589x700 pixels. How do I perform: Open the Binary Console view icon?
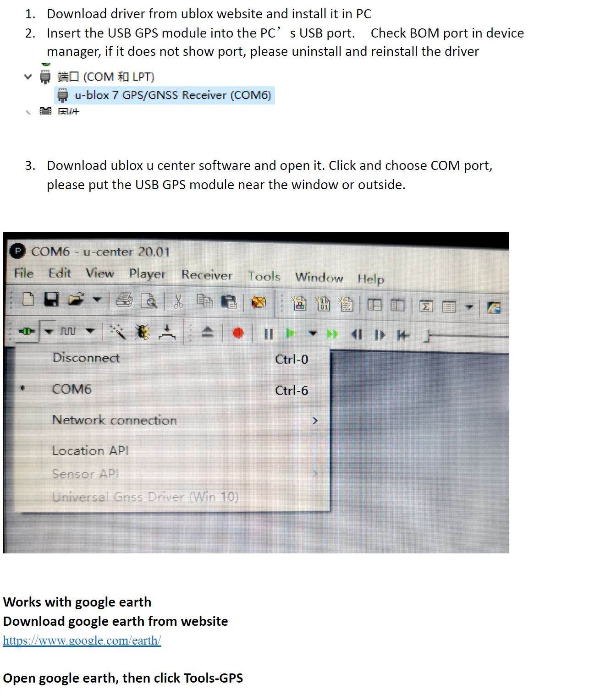[323, 304]
